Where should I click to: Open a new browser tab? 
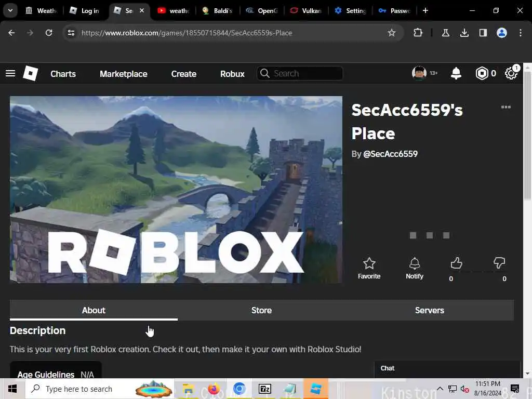[425, 10]
